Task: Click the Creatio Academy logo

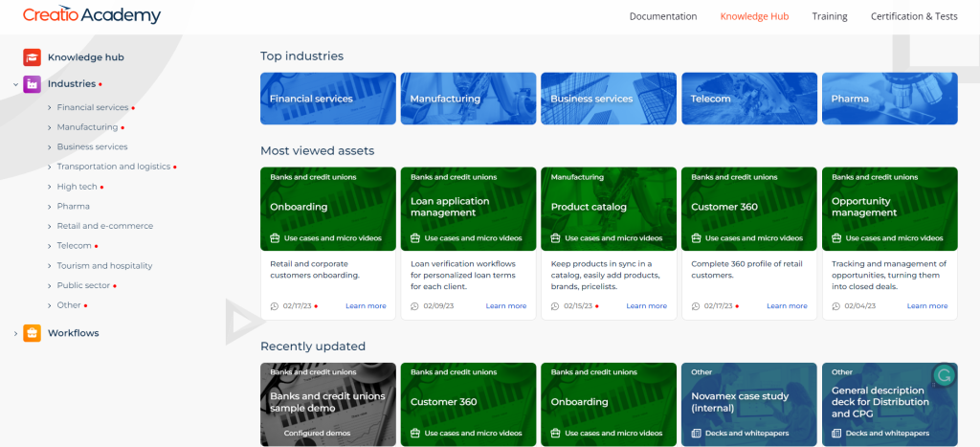Action: click(92, 15)
